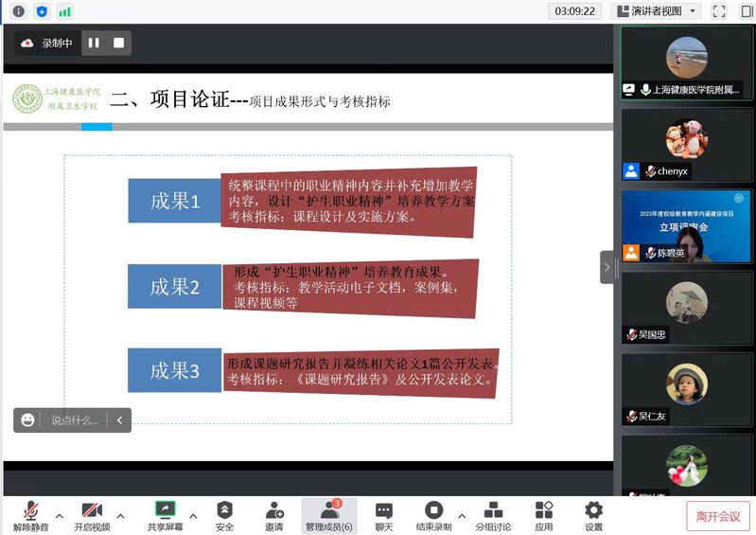This screenshot has width=756, height=535.
Task: Turn on camera with 开启视频
Action: (x=92, y=516)
